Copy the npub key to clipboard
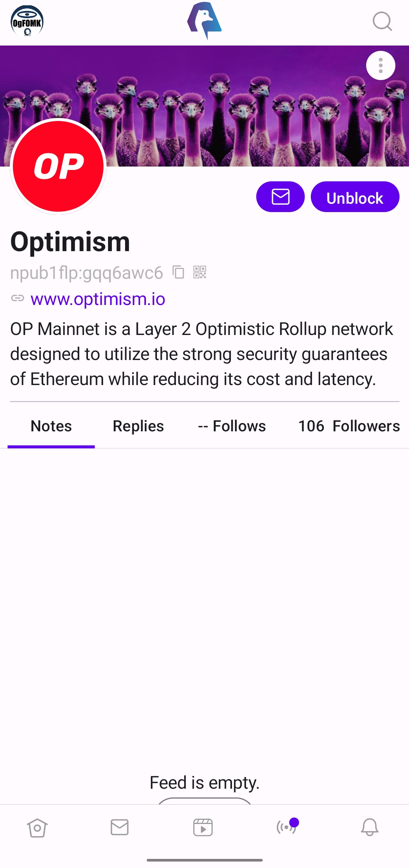 click(178, 272)
